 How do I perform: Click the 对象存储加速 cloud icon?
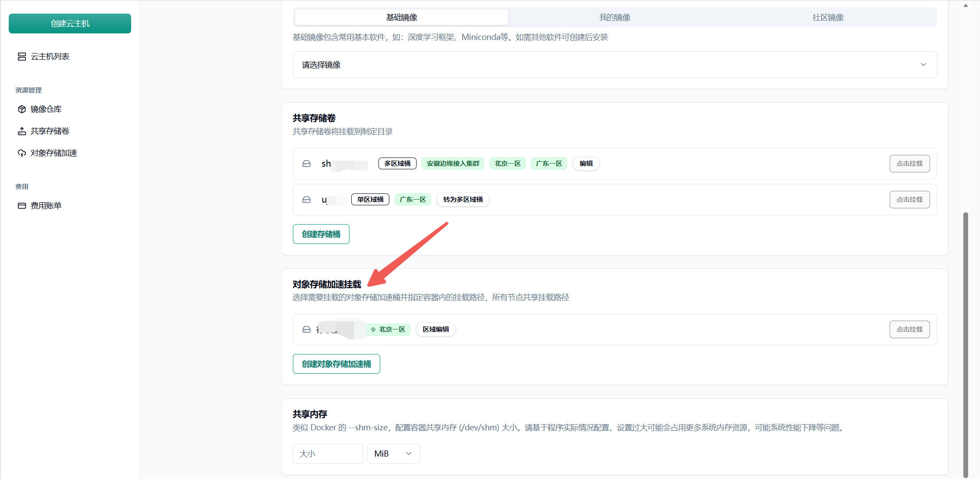[21, 153]
